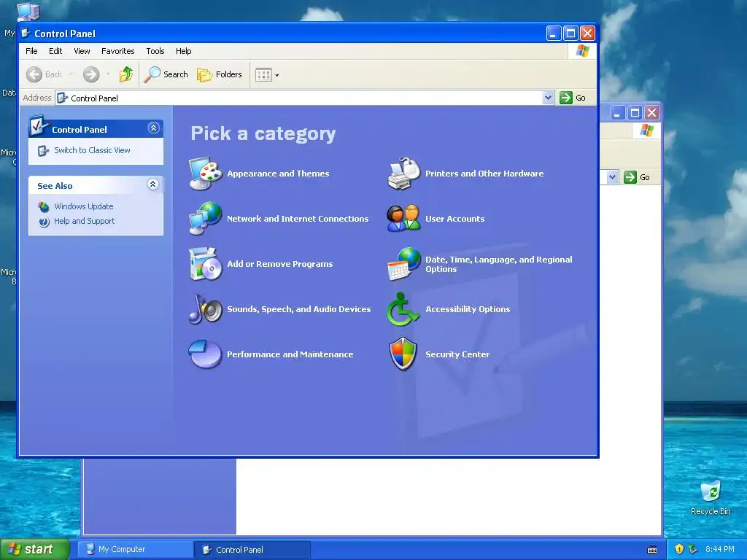This screenshot has width=747, height=560.
Task: Click the Windows flag logo in Control Panel
Action: tap(582, 51)
